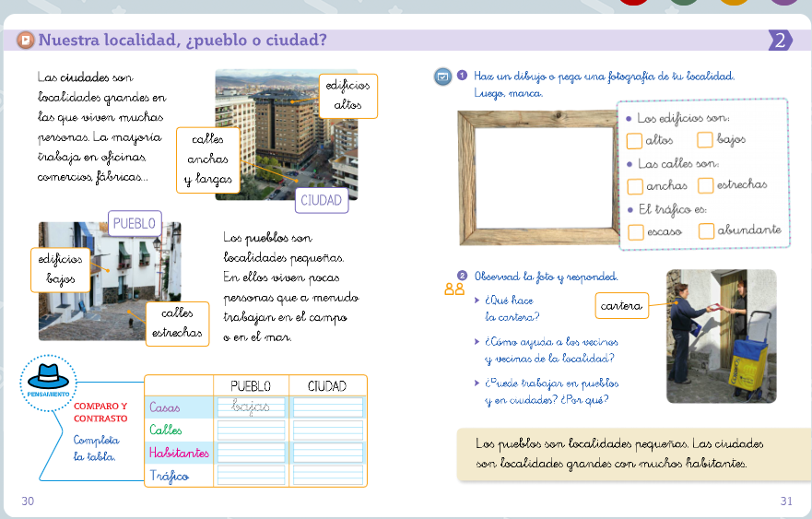Click the unit number 2 badge

(x=781, y=40)
